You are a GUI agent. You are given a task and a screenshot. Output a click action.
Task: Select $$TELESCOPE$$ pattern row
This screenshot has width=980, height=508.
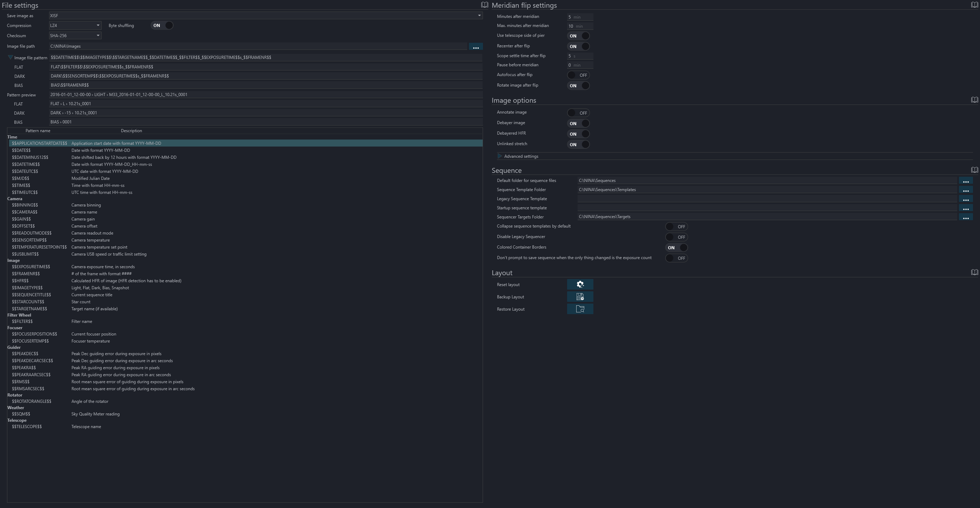pyautogui.click(x=246, y=427)
